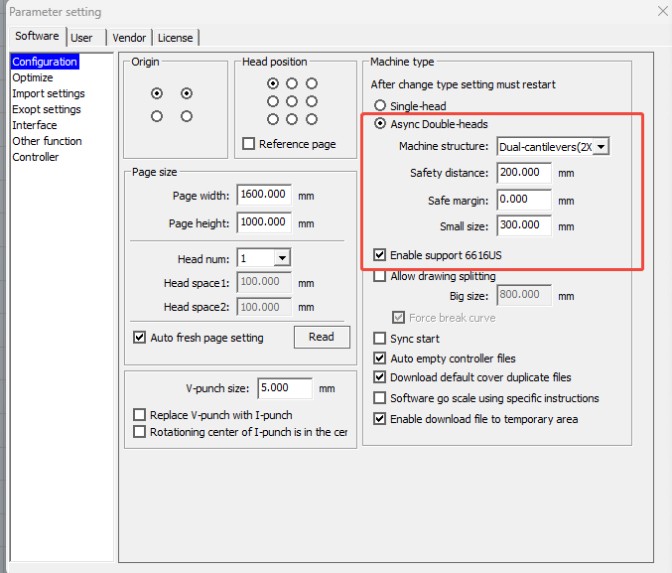Toggle Auto fresh page setting checkbox

pyautogui.click(x=139, y=337)
